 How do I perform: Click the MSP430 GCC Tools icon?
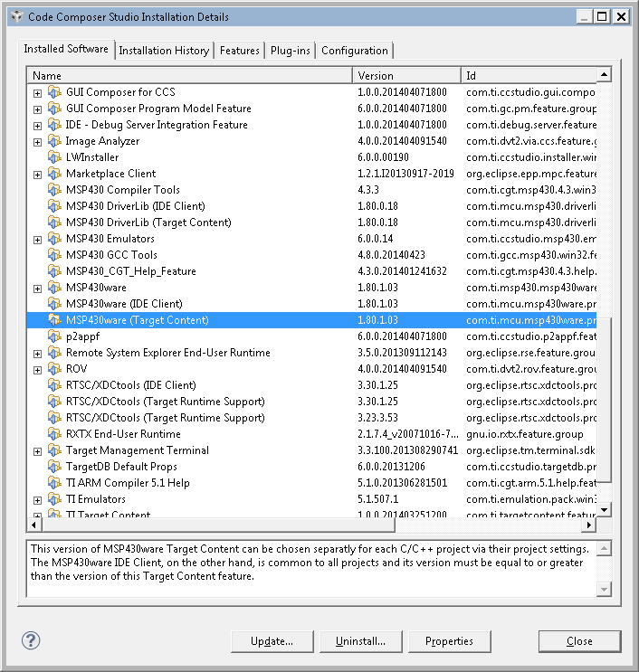54,255
